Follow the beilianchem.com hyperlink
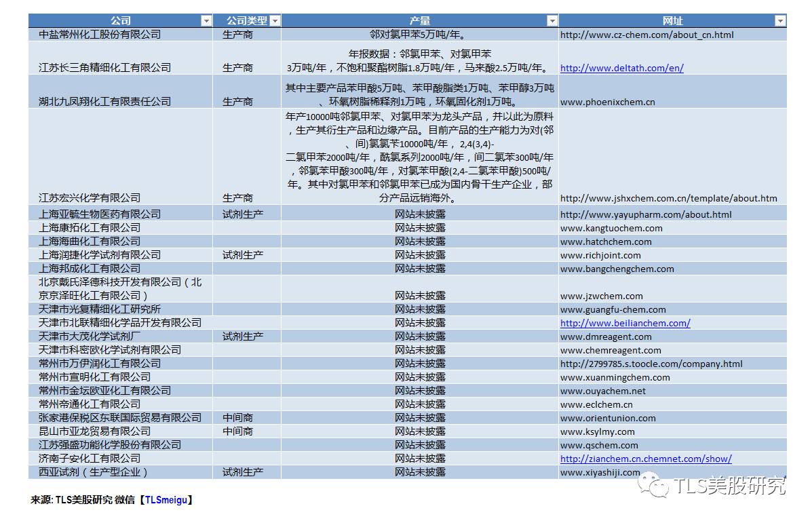Viewport: 812px width, 521px height. (x=625, y=323)
